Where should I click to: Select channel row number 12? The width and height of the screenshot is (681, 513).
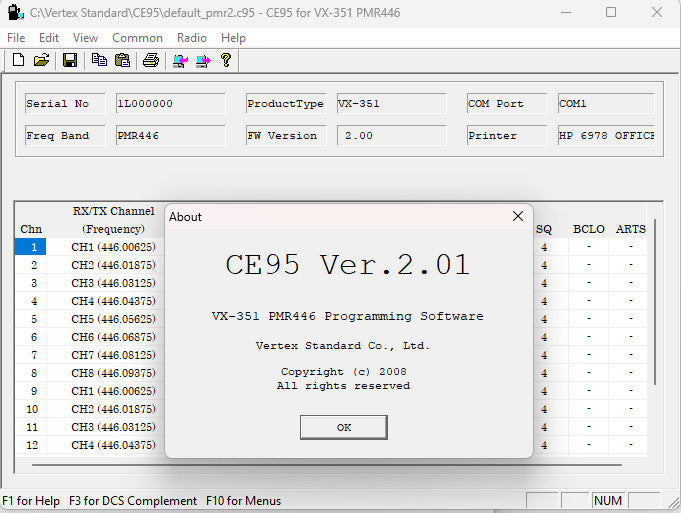(x=32, y=445)
